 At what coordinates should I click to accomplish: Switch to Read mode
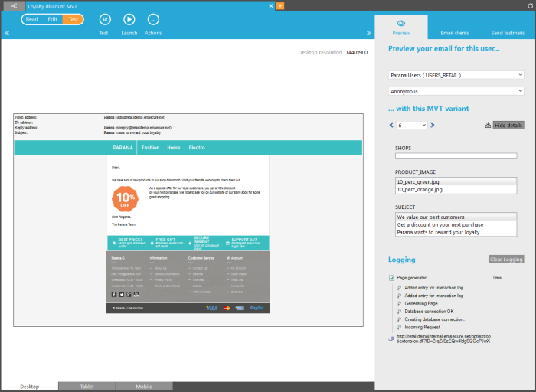tap(32, 19)
